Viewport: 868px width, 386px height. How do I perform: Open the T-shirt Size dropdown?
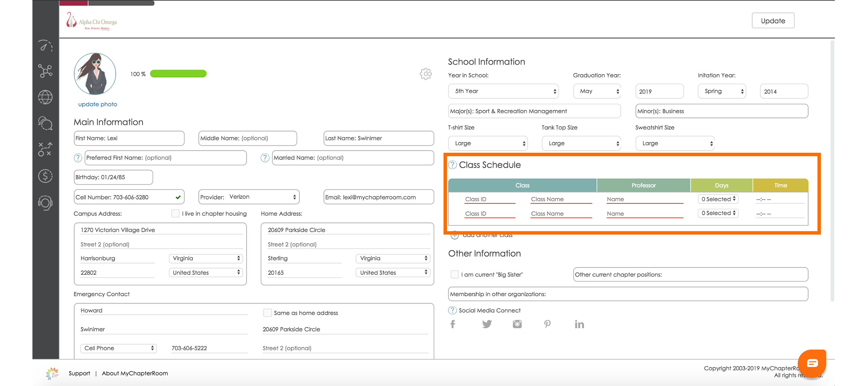coord(488,143)
